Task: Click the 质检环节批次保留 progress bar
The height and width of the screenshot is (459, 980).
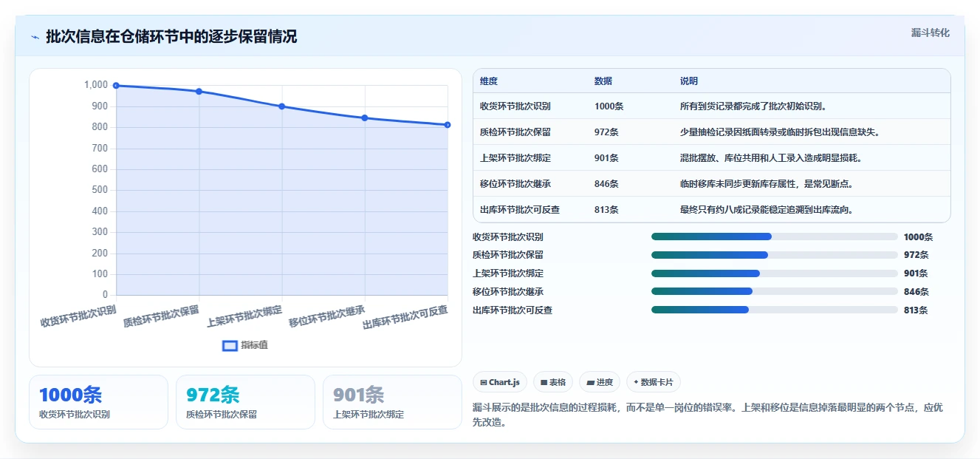Action: (x=775, y=255)
